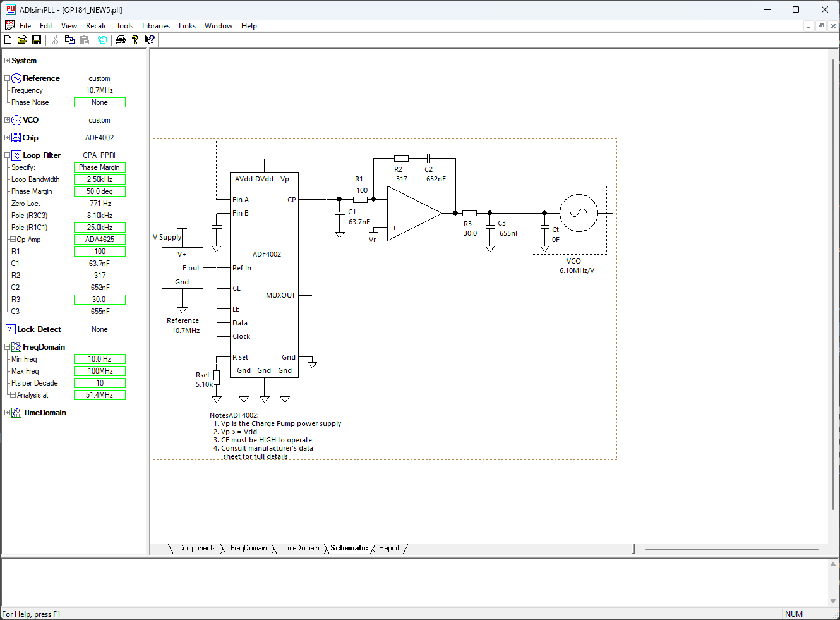Expand the Analysis at sub-node
The height and width of the screenshot is (620, 840).
[x=13, y=395]
